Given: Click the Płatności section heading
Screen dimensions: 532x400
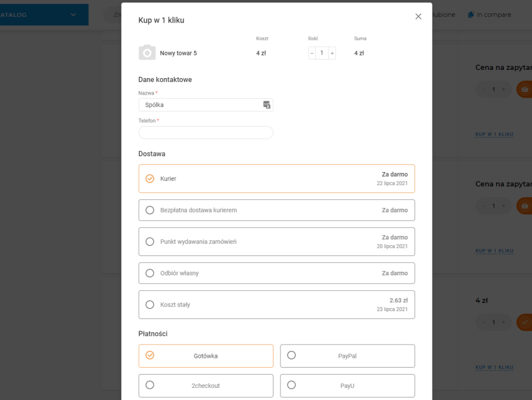Looking at the screenshot, I should click(153, 334).
